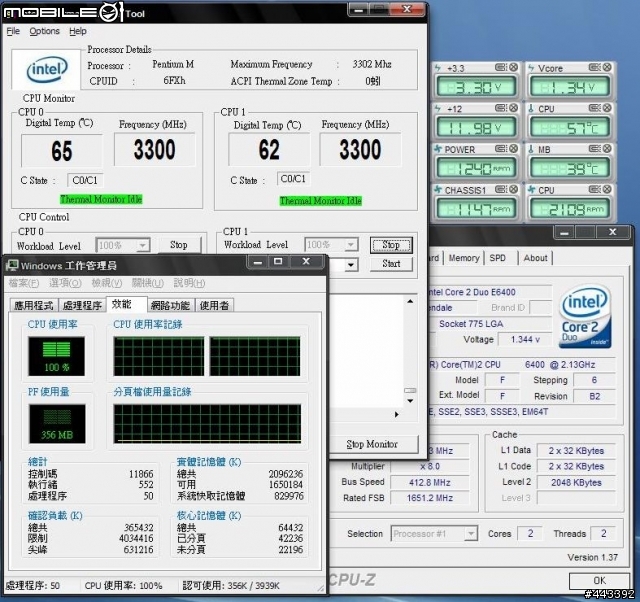This screenshot has height=602, width=640.
Task: Click the lightning icon on Vcore widget
Action: [531, 68]
